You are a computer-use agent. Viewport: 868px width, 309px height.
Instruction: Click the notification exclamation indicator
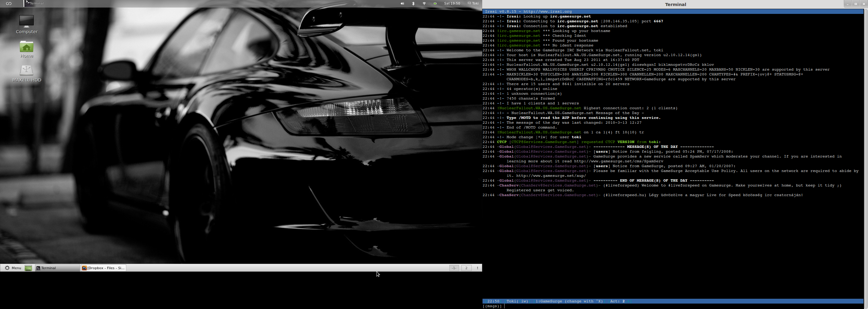(477, 268)
